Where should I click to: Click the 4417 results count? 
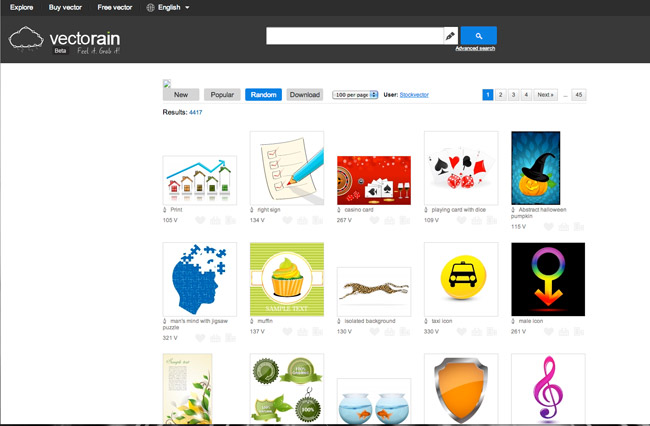click(196, 112)
